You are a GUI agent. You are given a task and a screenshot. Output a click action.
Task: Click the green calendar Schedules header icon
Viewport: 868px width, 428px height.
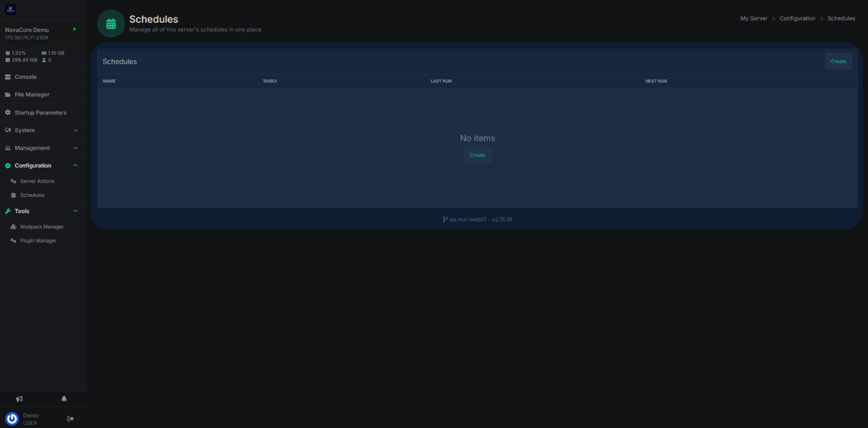pyautogui.click(x=111, y=24)
